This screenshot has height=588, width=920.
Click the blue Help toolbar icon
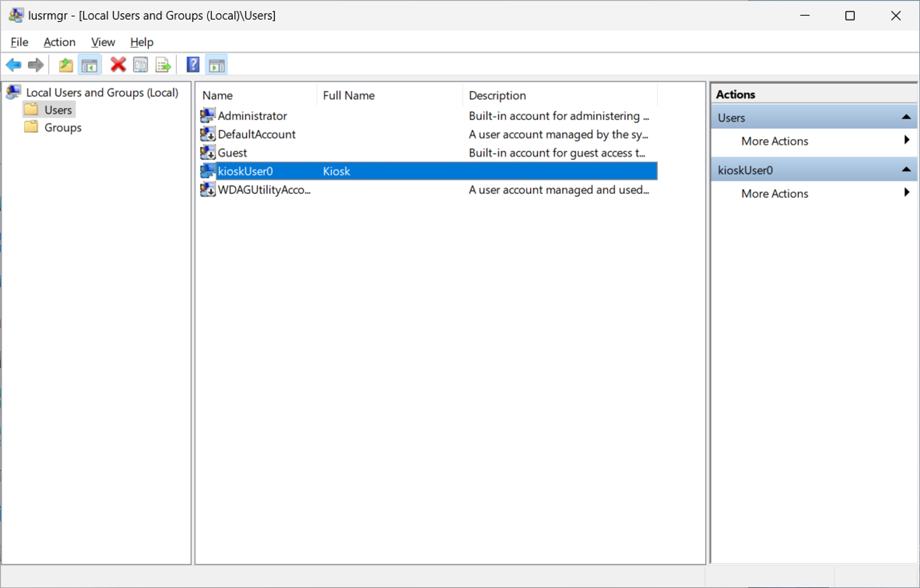(x=193, y=65)
